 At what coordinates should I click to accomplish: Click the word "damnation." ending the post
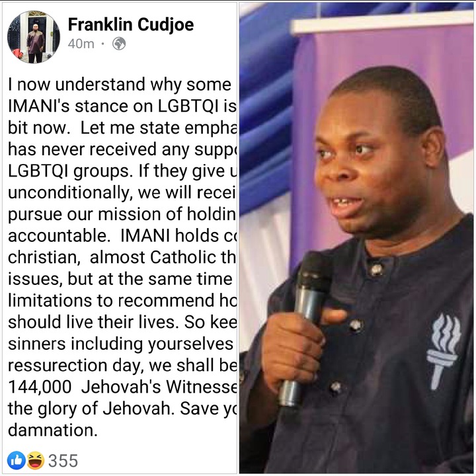coord(53,430)
